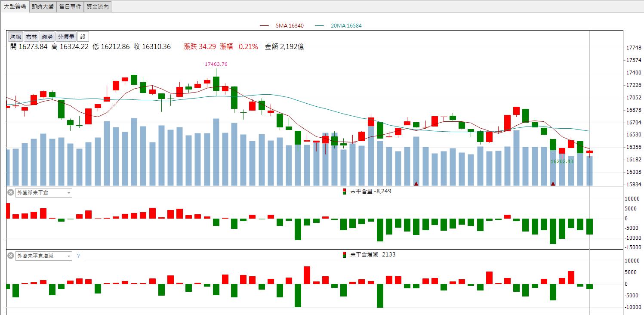
Task: Click the 開 16273.84 opening price
Action: tap(28, 46)
